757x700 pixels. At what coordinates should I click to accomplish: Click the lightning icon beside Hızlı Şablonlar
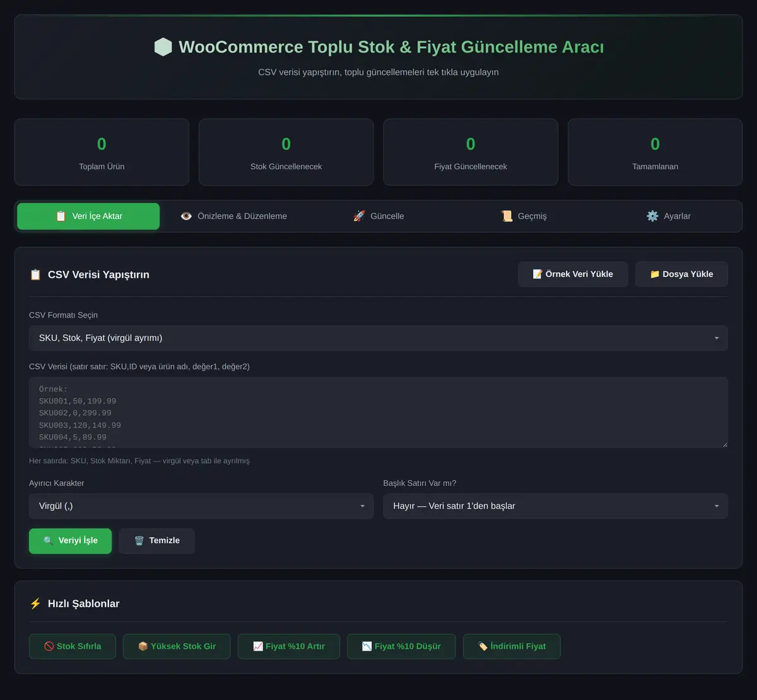click(35, 603)
